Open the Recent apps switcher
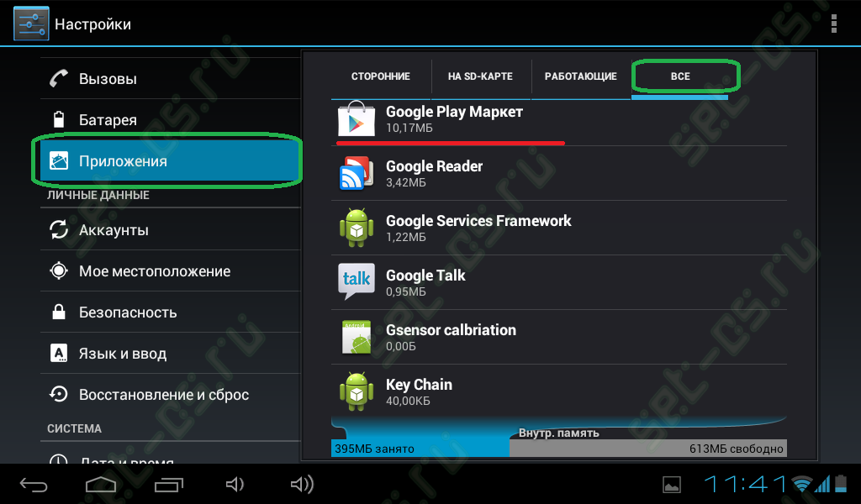Image resolution: width=861 pixels, height=504 pixels. tap(168, 484)
